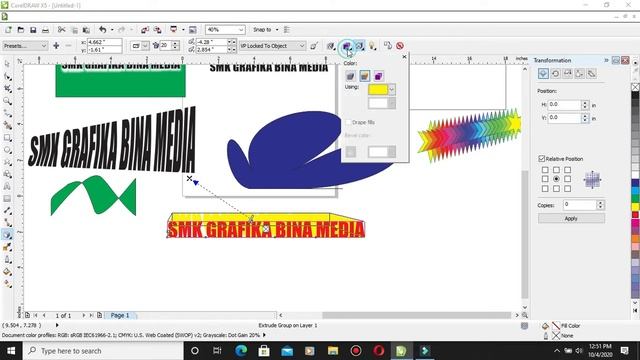Select the Outline pen tool

(7, 259)
